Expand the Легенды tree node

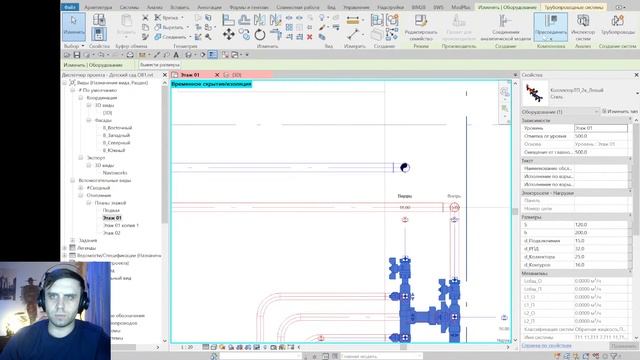[64, 248]
